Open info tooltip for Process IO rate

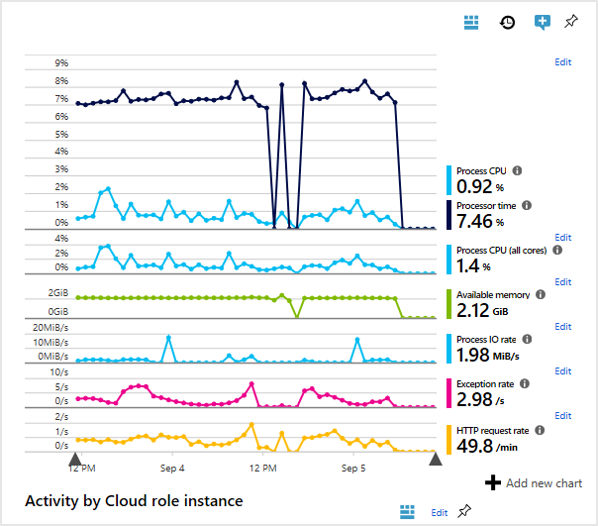click(x=527, y=339)
